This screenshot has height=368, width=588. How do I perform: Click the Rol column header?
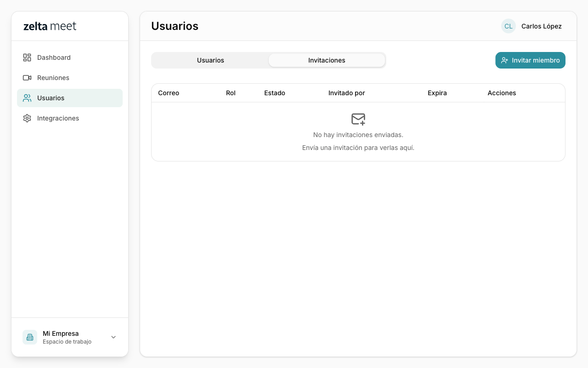point(231,93)
